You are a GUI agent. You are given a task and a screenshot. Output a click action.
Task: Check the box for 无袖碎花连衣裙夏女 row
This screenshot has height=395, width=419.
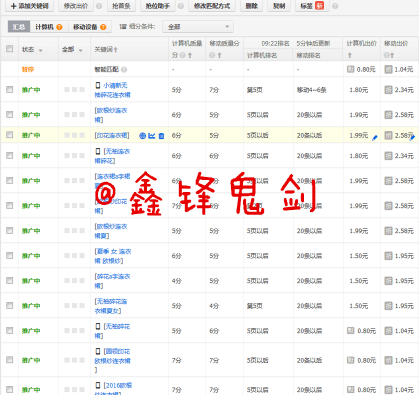pyautogui.click(x=10, y=305)
